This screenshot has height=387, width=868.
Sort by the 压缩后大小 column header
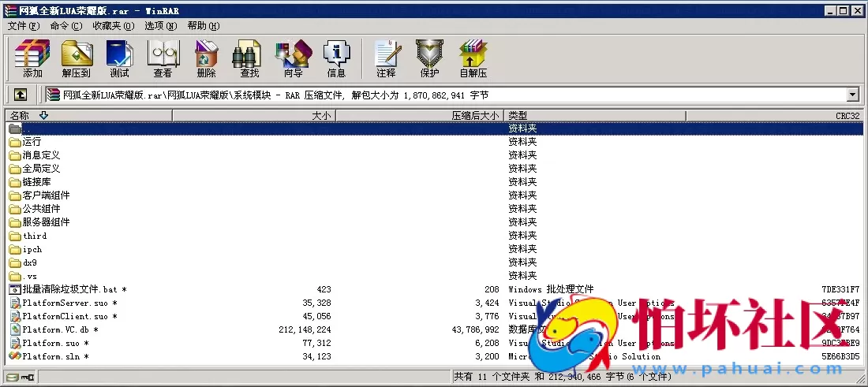420,116
